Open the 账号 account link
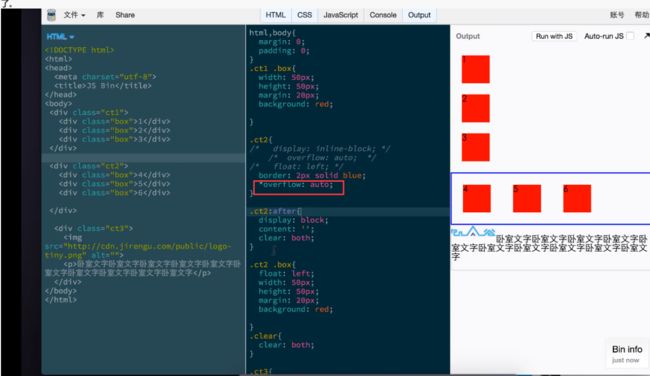The image size is (650, 376). pos(617,15)
